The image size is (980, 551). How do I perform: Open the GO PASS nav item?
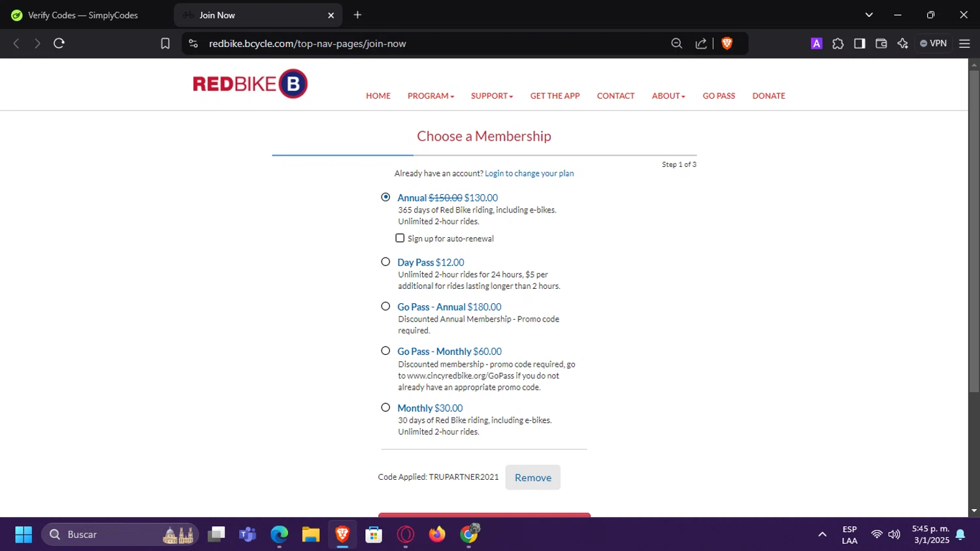tap(719, 95)
